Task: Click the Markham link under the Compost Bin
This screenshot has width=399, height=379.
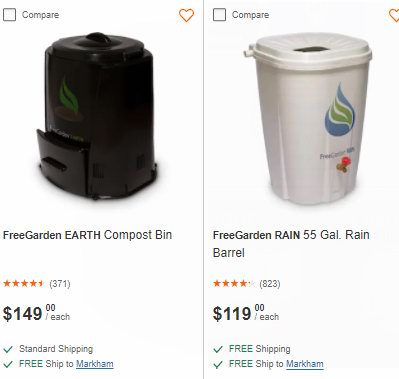Action: (95, 364)
